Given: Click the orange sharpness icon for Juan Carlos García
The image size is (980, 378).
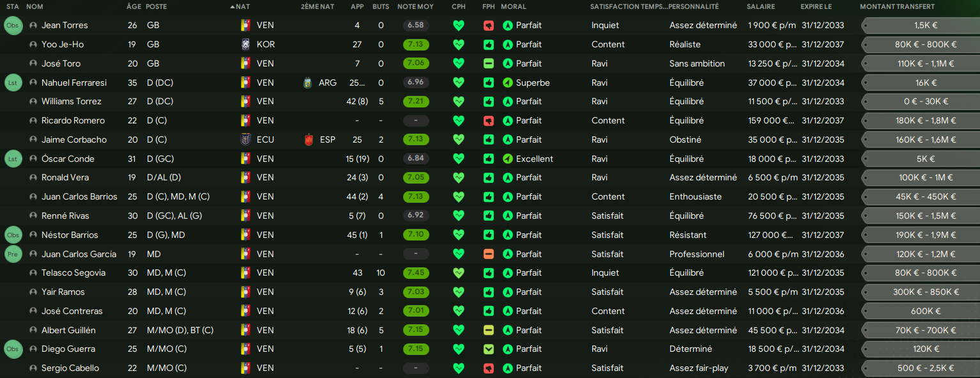Looking at the screenshot, I should pos(489,254).
